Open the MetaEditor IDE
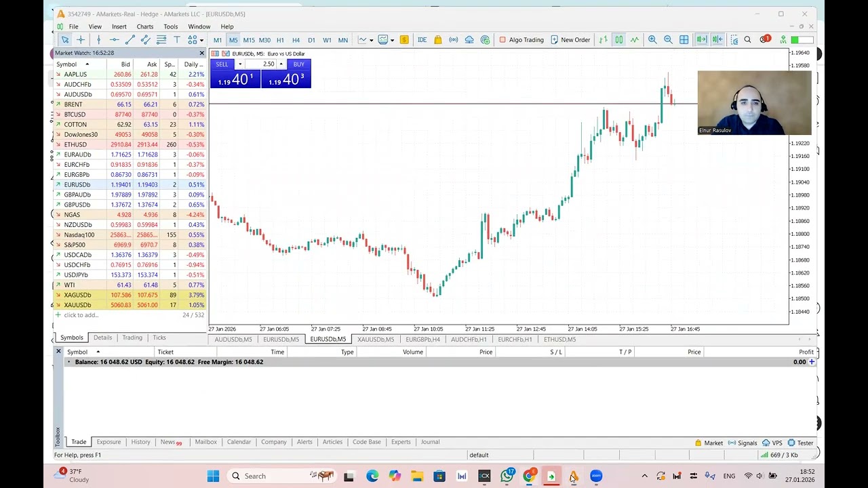 click(422, 40)
